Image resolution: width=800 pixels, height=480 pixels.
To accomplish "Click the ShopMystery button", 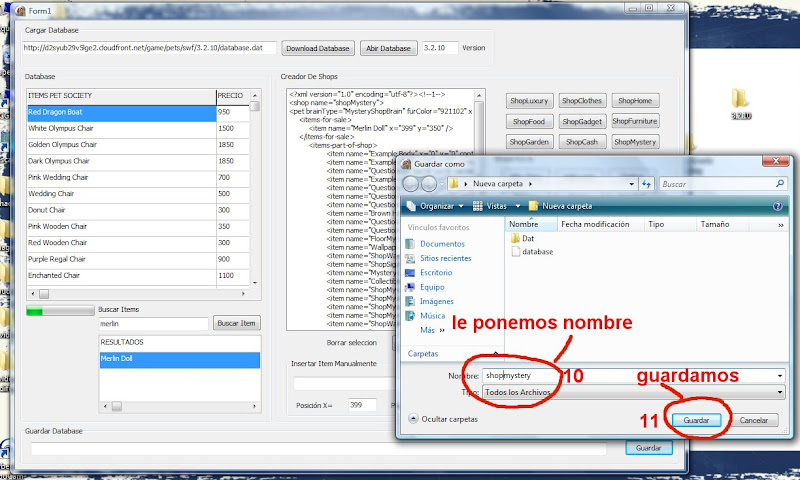I will pos(635,142).
